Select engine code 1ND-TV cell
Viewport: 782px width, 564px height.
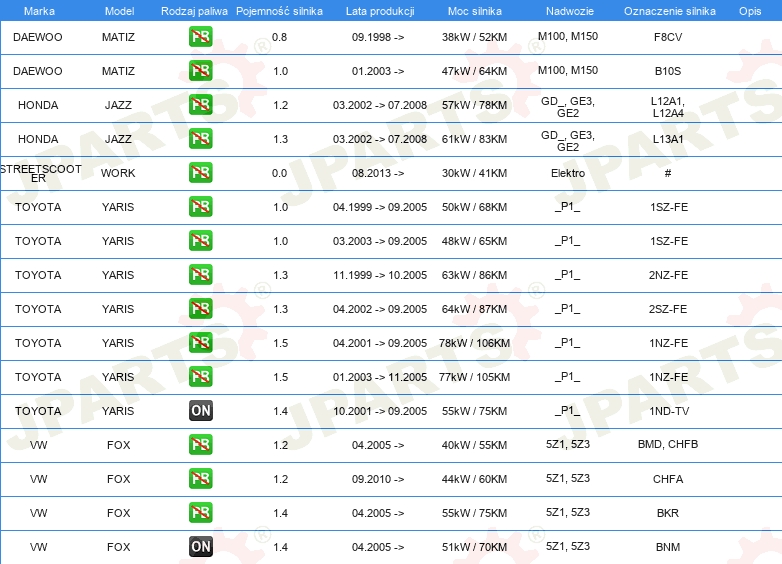coord(669,411)
